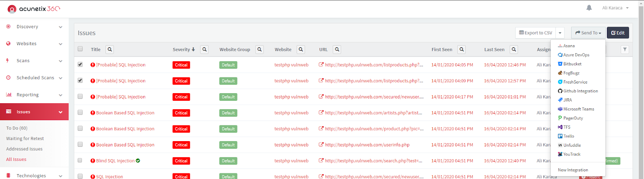Open search filter for Website Group column
Viewport: 644px width, 179px height.
pos(260,49)
